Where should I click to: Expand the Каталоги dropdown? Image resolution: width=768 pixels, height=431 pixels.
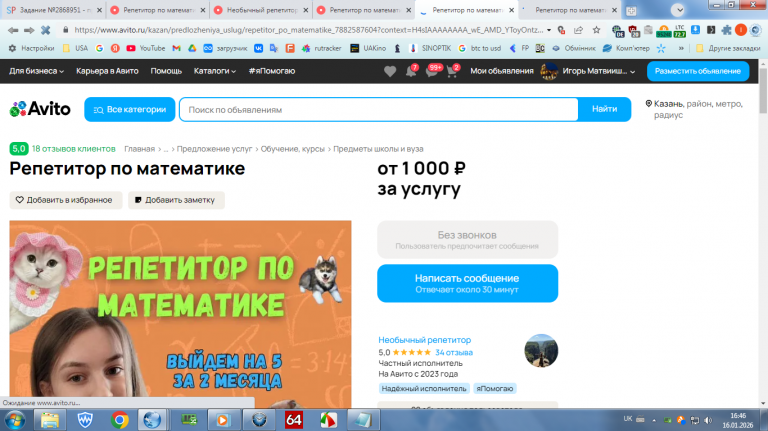tap(215, 71)
